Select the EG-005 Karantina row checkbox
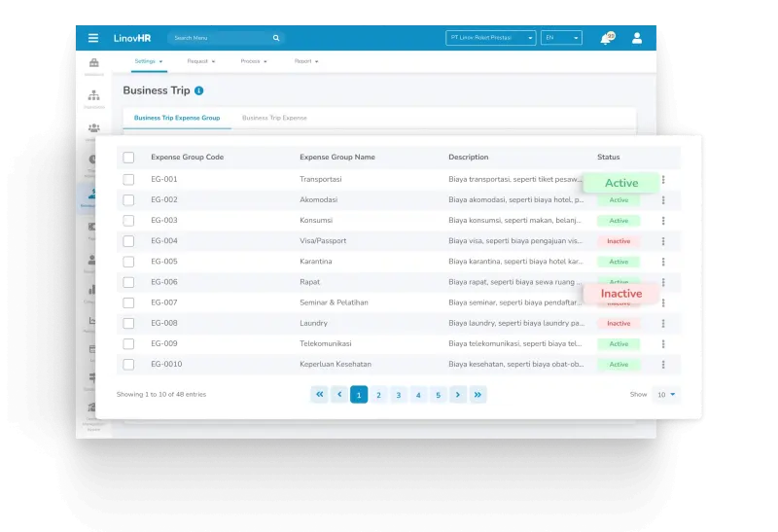 [128, 262]
